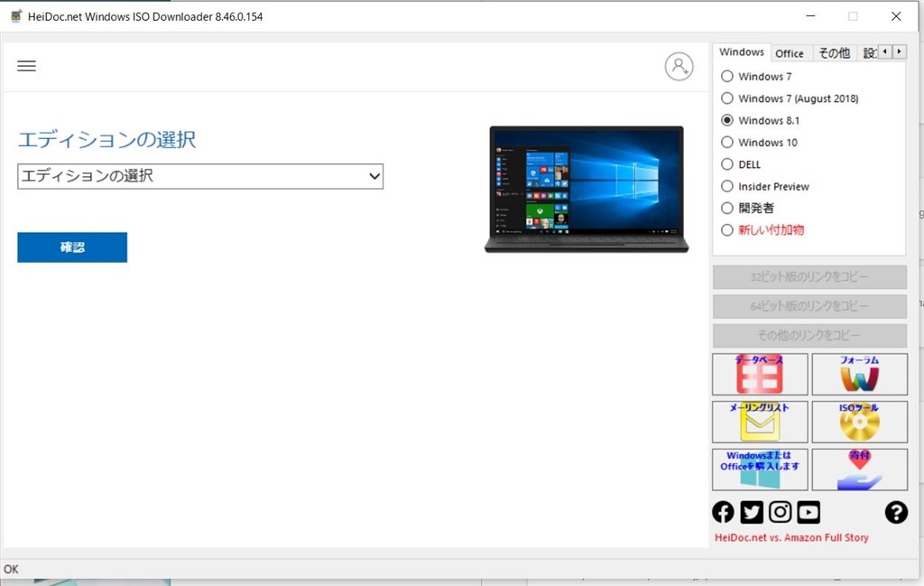Viewport: 924px width, 586px height.
Task: Select the Windows 7 radio button
Action: pyautogui.click(x=727, y=76)
